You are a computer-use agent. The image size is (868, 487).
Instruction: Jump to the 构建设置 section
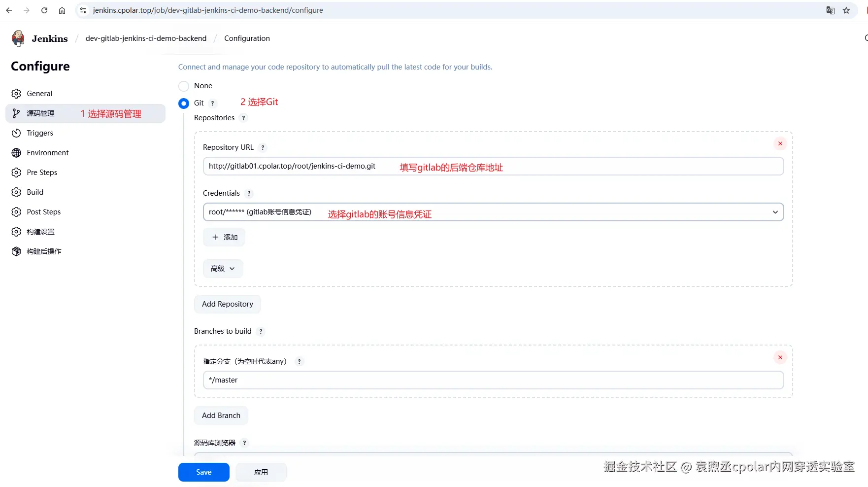pos(85,232)
